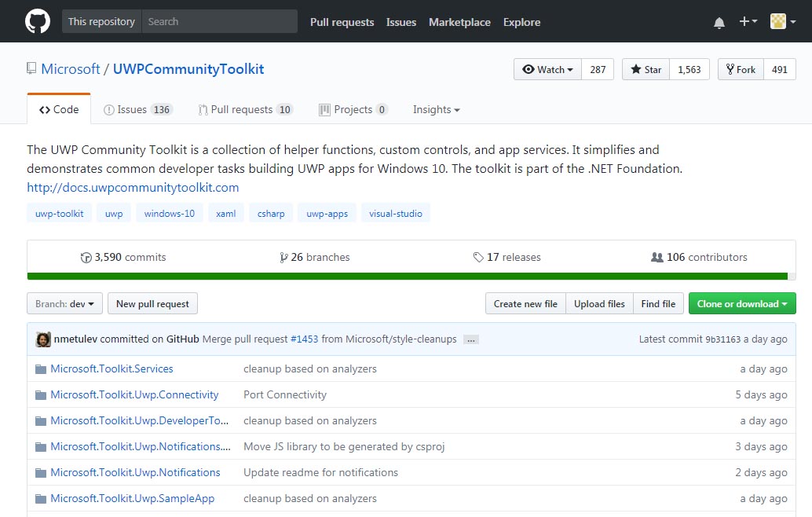The width and height of the screenshot is (812, 517).
Task: Fork the repository
Action: pyautogui.click(x=741, y=69)
